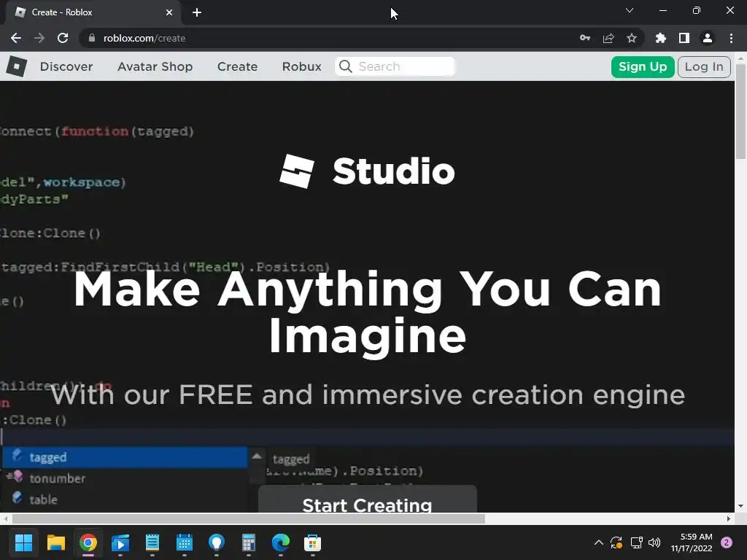The width and height of the screenshot is (747, 560).
Task: Open Notepad taskbar icon
Action: (152, 542)
